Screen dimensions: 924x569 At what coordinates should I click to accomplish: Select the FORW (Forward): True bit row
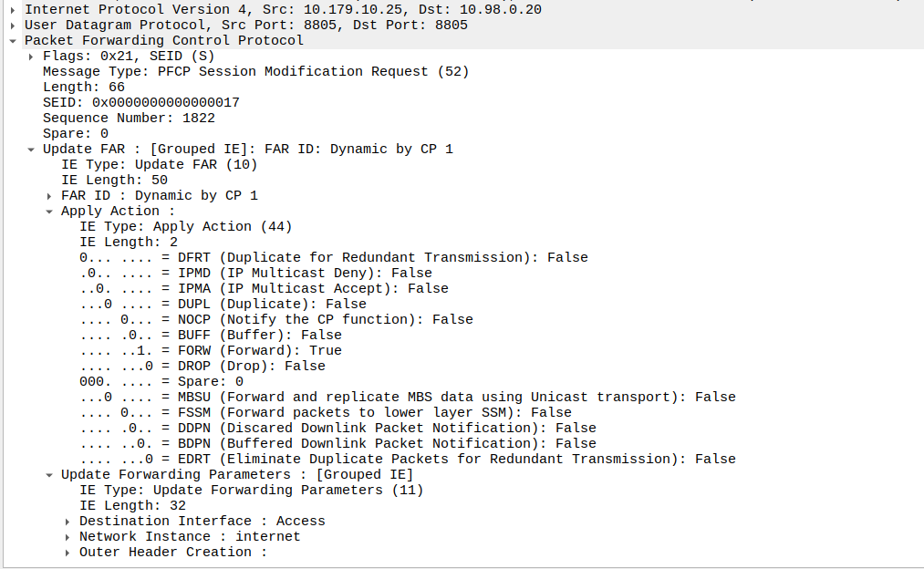coord(210,350)
